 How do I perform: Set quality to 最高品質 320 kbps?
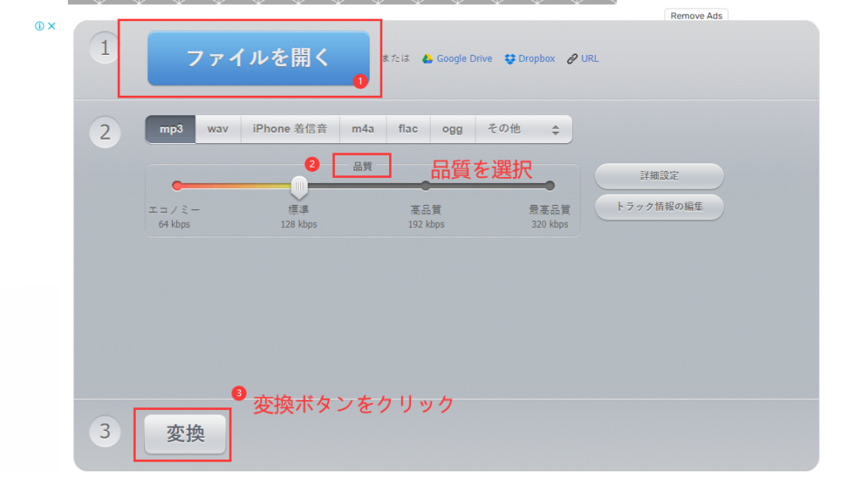(549, 185)
